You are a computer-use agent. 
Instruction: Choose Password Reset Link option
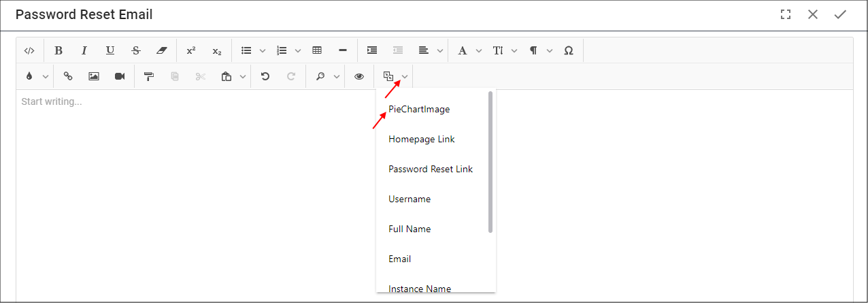431,169
